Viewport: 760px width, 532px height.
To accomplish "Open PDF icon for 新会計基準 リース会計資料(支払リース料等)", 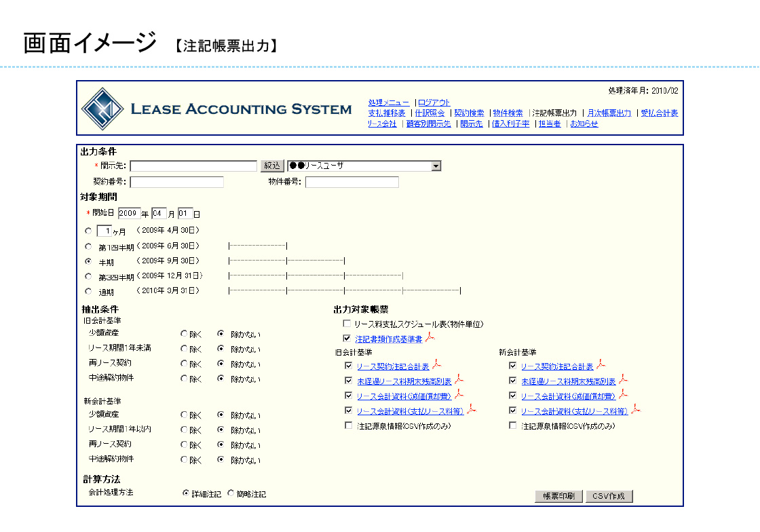I will (635, 409).
